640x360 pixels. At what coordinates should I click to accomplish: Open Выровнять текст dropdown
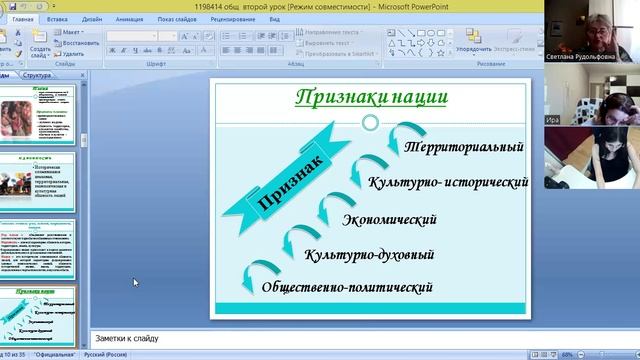325,43
